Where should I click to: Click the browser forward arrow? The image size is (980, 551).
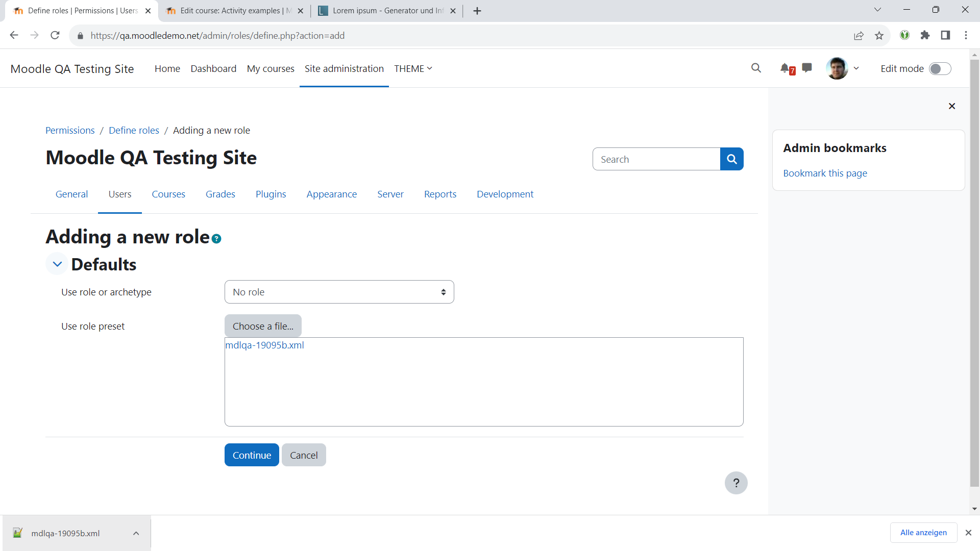click(x=35, y=35)
